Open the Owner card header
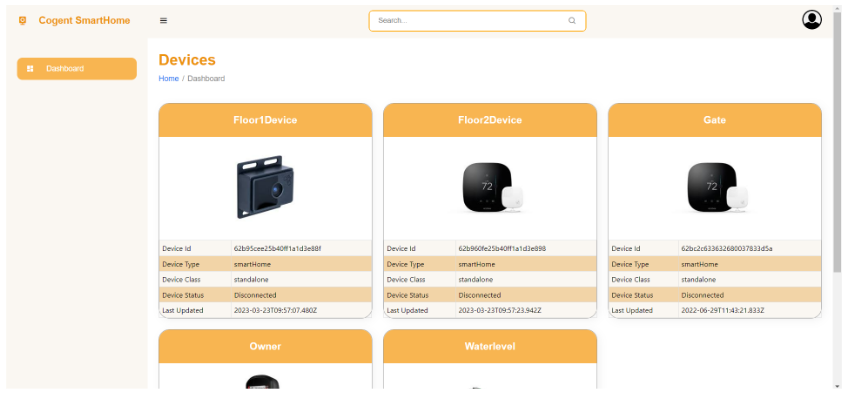Image resolution: width=855 pixels, height=407 pixels. click(x=265, y=346)
